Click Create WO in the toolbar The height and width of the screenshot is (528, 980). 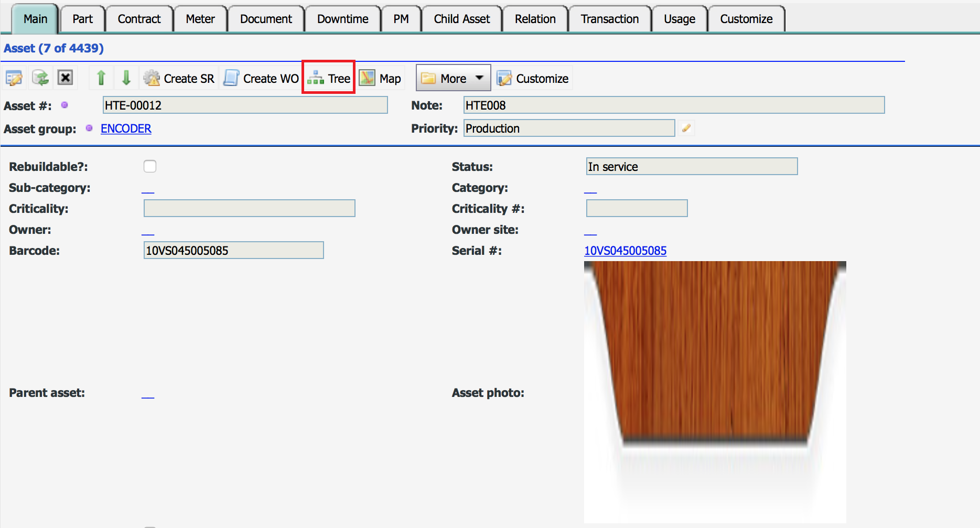[261, 78]
